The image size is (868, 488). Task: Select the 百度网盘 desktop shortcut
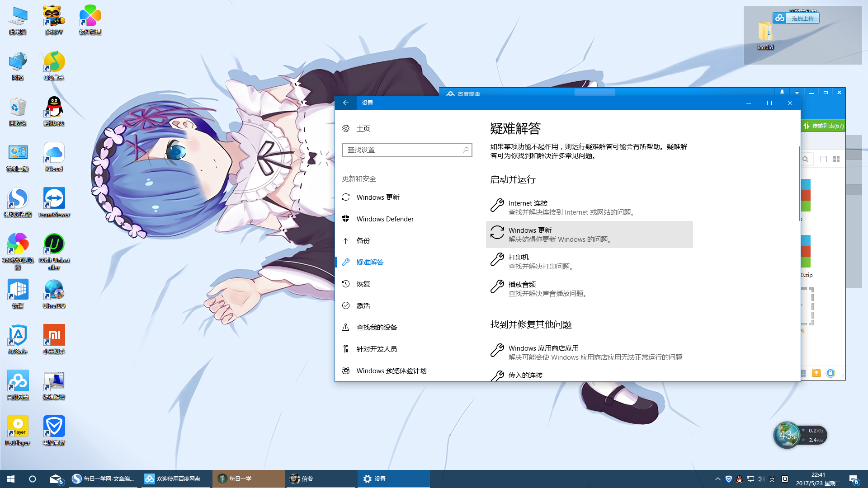[18, 386]
